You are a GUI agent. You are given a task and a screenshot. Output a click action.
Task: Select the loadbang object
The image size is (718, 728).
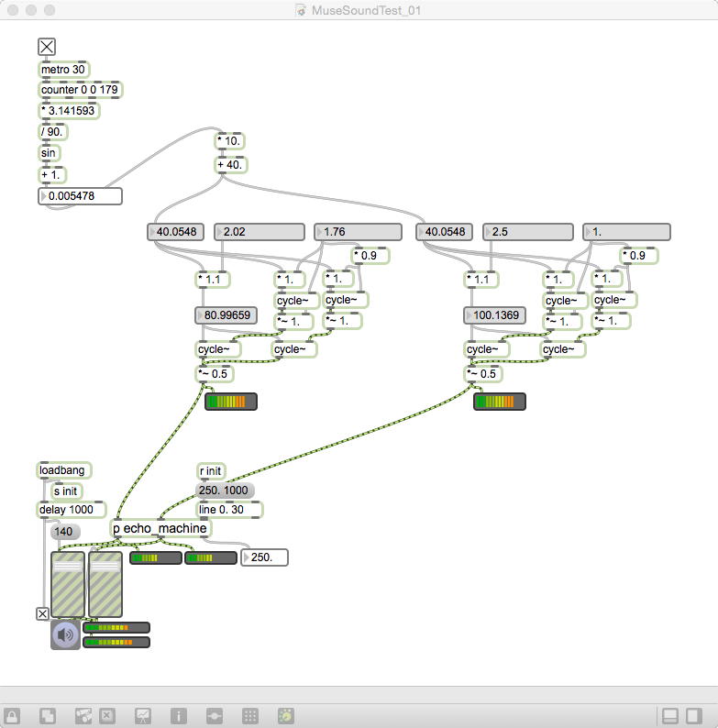(x=63, y=470)
